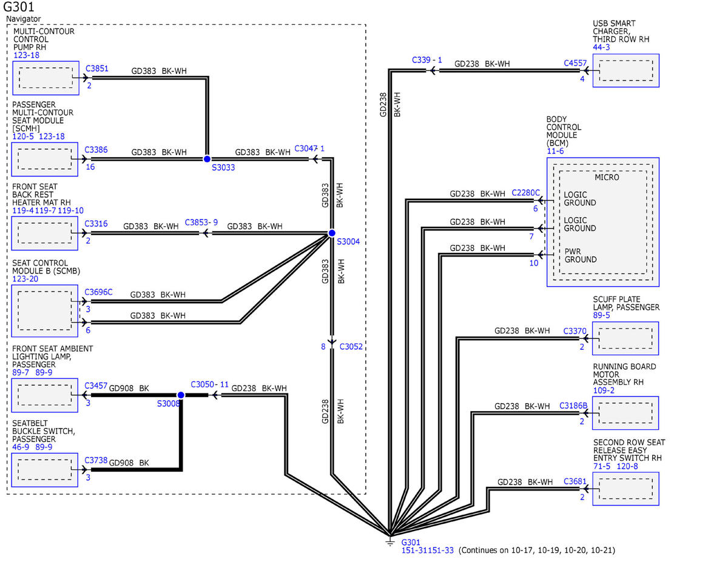
Task: Click connector C3052 label
Action: click(x=351, y=347)
